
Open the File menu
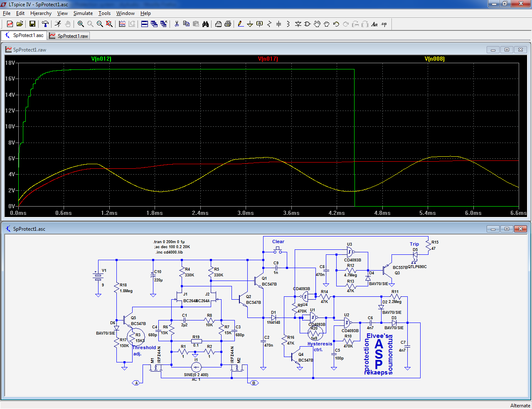click(x=7, y=13)
